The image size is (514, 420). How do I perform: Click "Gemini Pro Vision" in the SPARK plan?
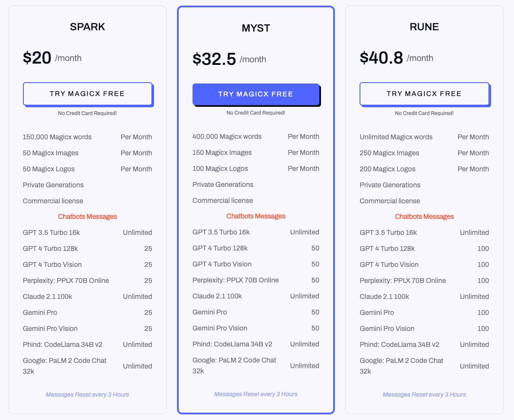[x=50, y=329]
